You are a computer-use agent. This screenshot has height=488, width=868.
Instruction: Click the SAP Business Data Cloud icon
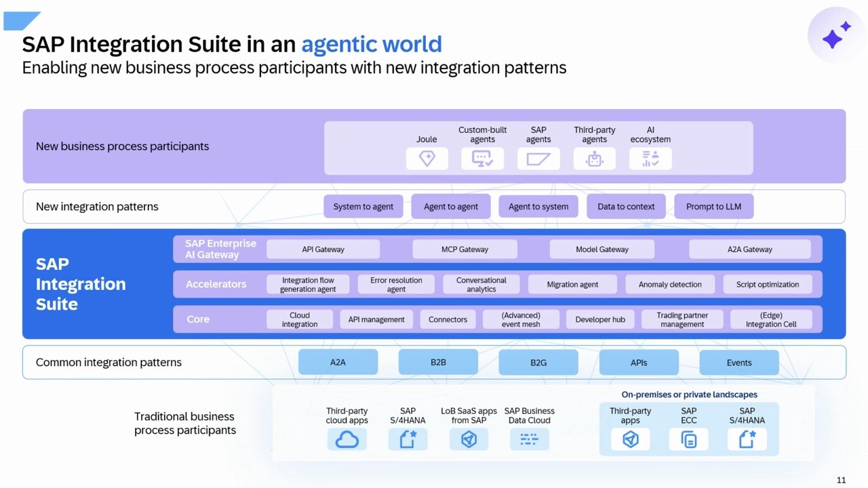coord(529,439)
